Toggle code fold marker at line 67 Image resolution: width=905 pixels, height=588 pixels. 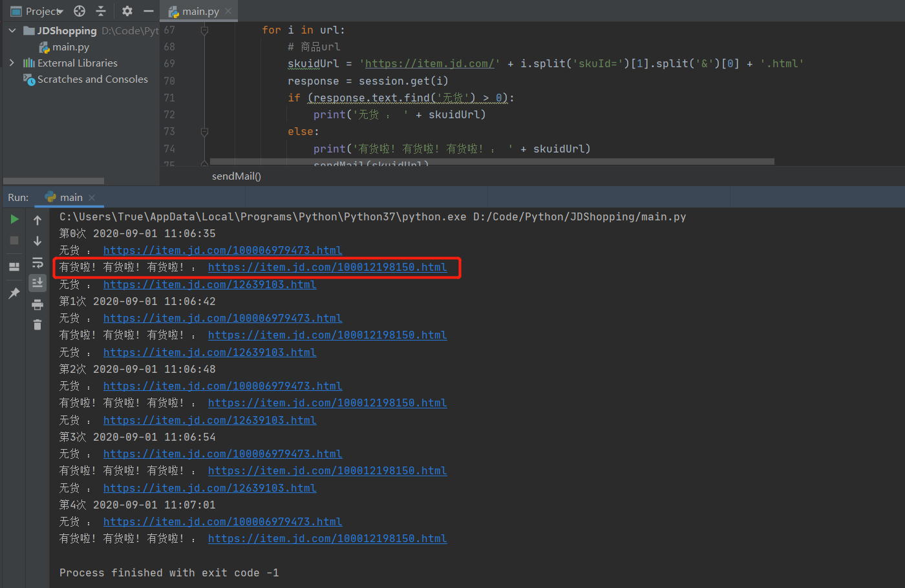[x=204, y=30]
